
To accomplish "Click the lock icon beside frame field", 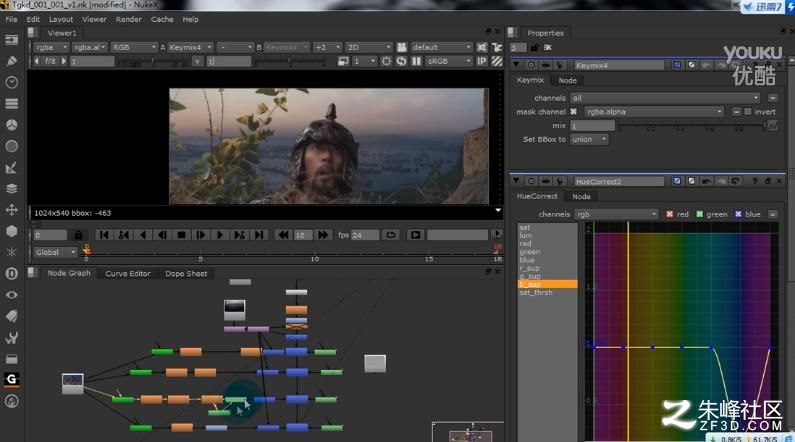I will pyautogui.click(x=78, y=235).
